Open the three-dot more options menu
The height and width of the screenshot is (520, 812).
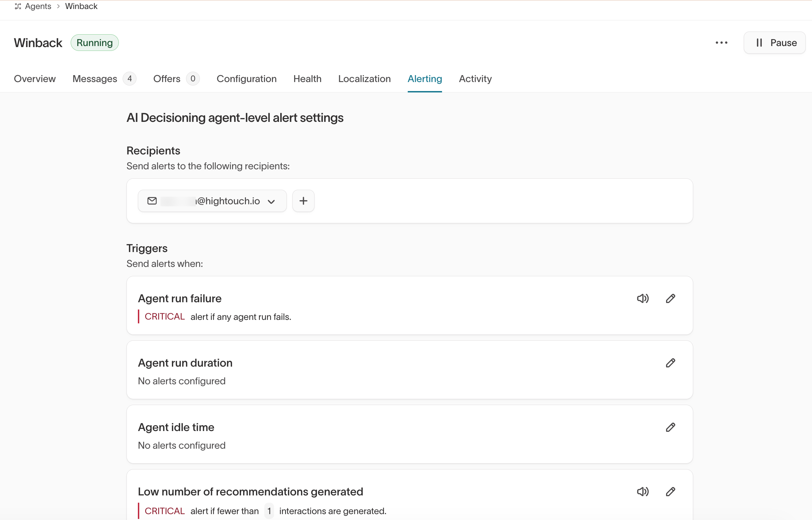coord(721,43)
